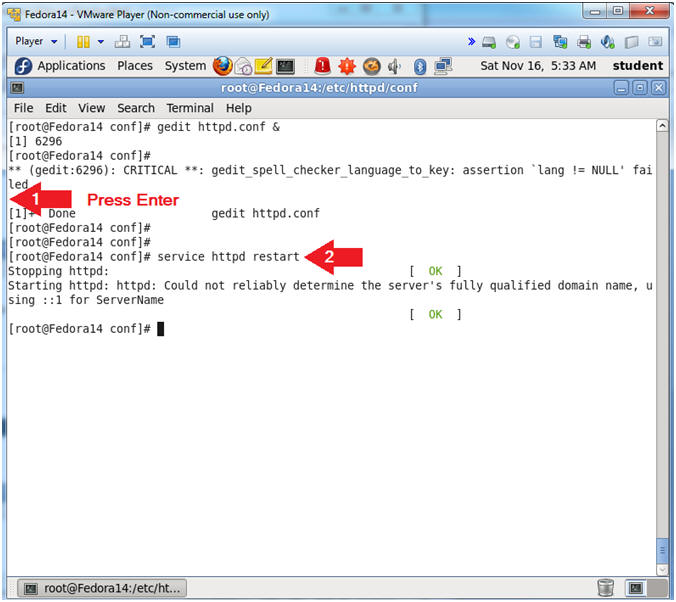
Task: Click the OK status after Stopping httpd
Action: [435, 271]
